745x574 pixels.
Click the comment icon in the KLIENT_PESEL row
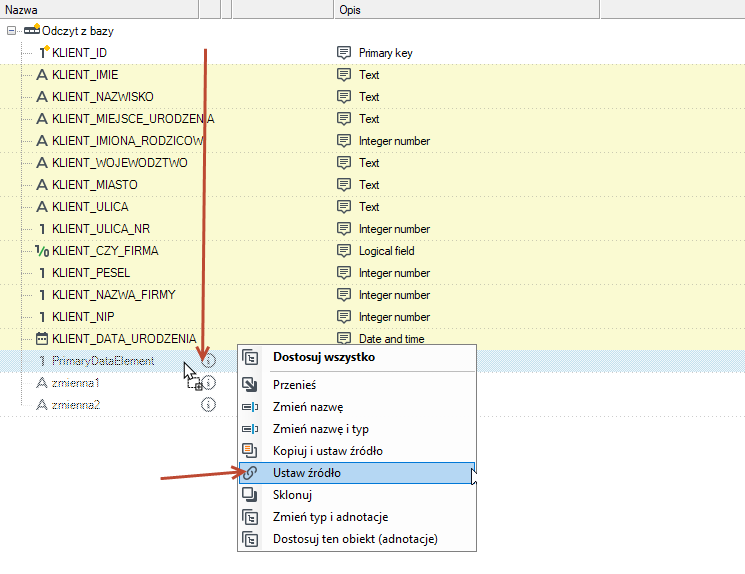[344, 272]
